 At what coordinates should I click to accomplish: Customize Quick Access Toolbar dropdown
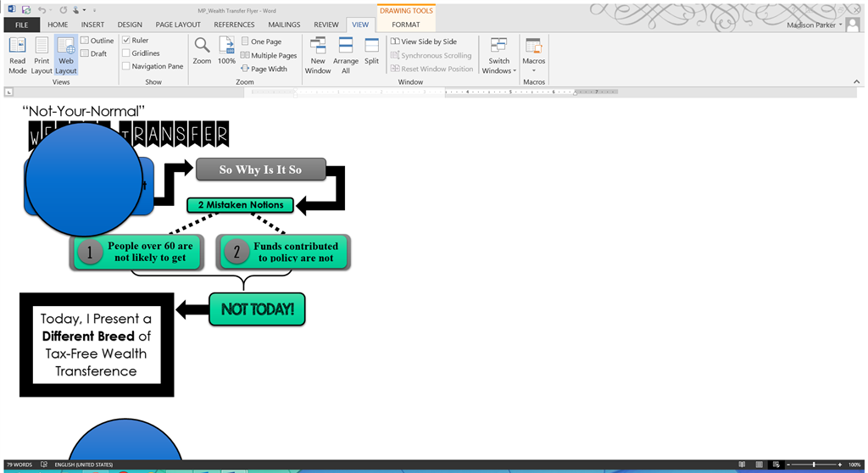[94, 10]
